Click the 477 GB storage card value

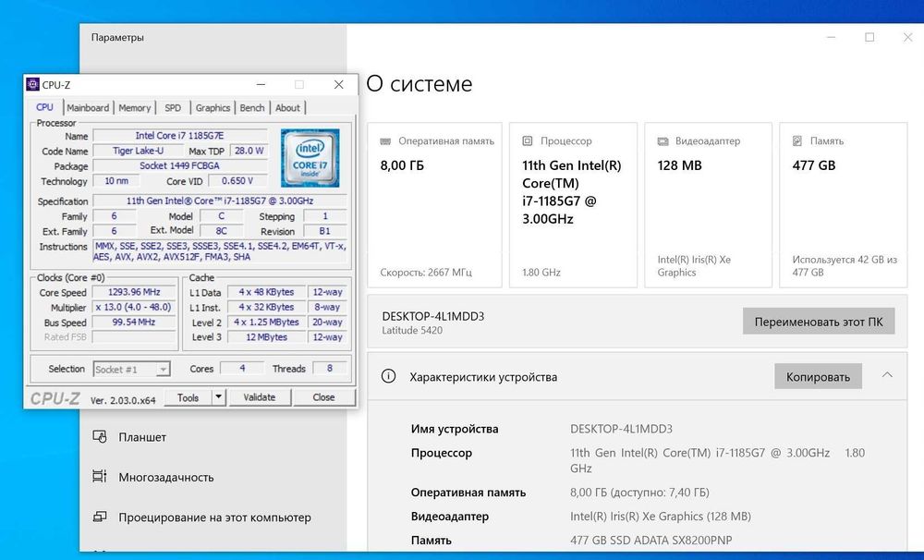(814, 165)
